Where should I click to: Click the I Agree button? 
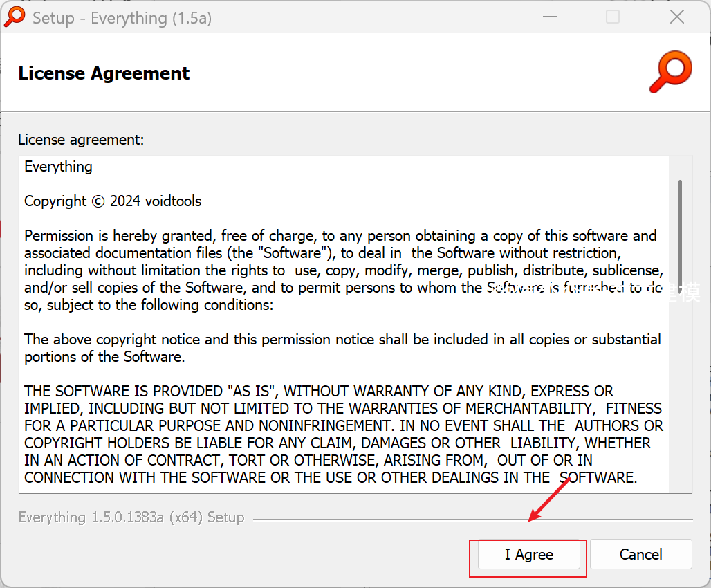tap(528, 554)
